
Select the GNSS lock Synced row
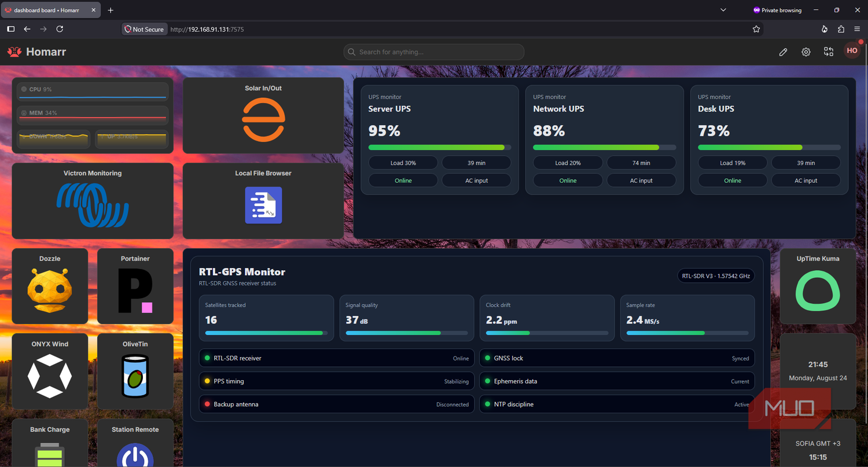617,358
